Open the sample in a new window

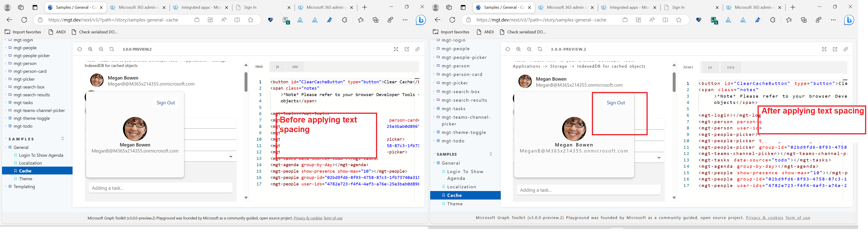point(407,49)
